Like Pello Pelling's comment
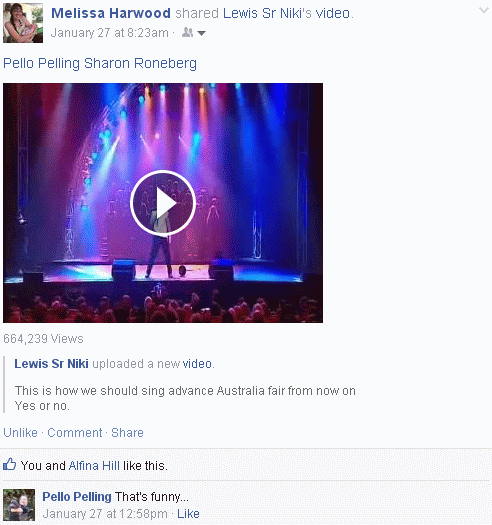 coord(188,514)
